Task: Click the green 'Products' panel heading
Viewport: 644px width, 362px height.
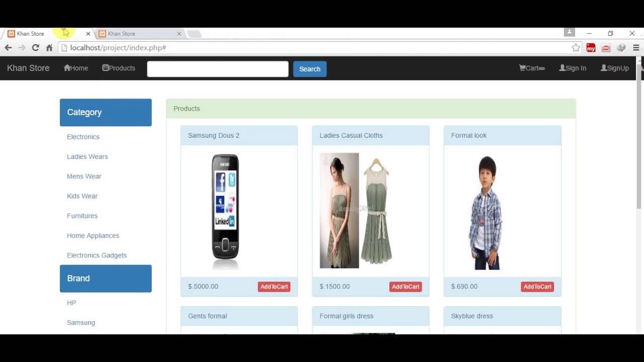Action: (x=371, y=109)
